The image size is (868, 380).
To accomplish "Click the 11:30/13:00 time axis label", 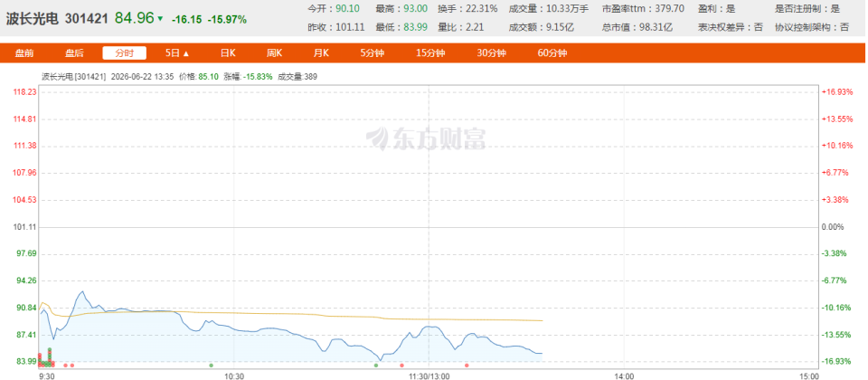I will 429,375.
